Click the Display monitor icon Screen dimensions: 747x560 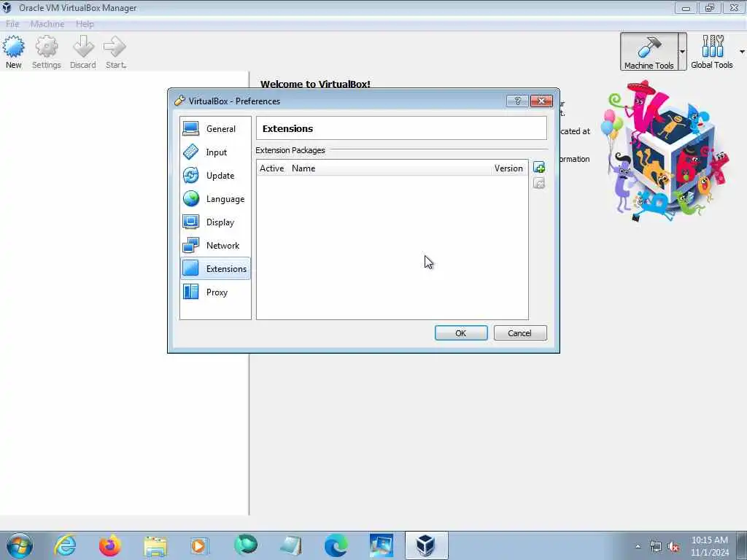pos(191,222)
